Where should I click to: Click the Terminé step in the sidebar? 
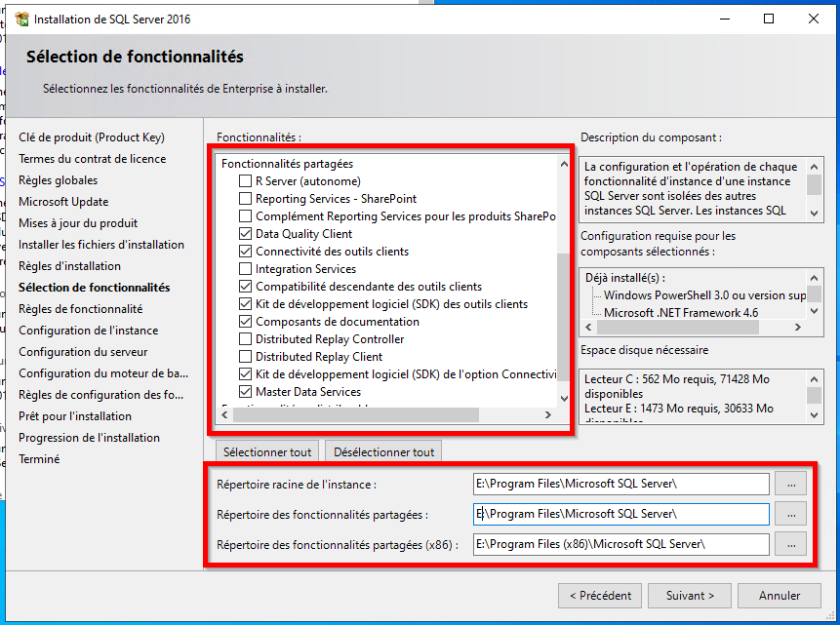click(x=39, y=458)
